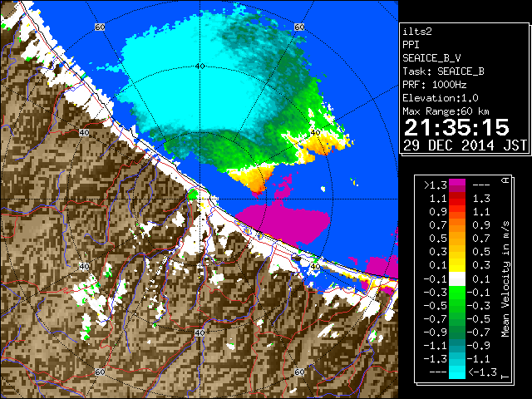Pick the cyan band at legend bottom
Screen dimensions: 532x399
[x=457, y=372]
